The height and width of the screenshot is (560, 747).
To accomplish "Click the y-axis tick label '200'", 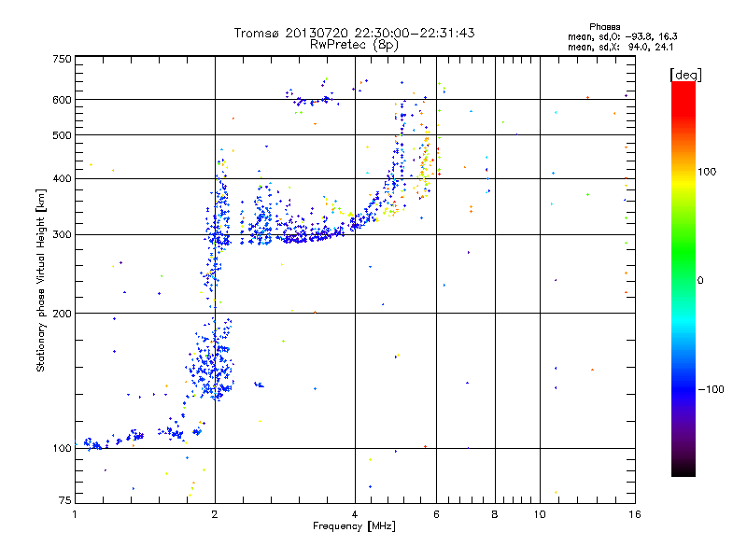I will tap(62, 314).
